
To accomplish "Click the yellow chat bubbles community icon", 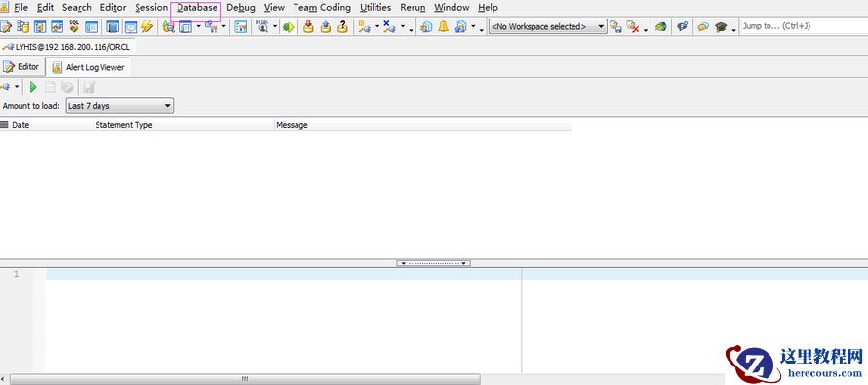I will (703, 26).
